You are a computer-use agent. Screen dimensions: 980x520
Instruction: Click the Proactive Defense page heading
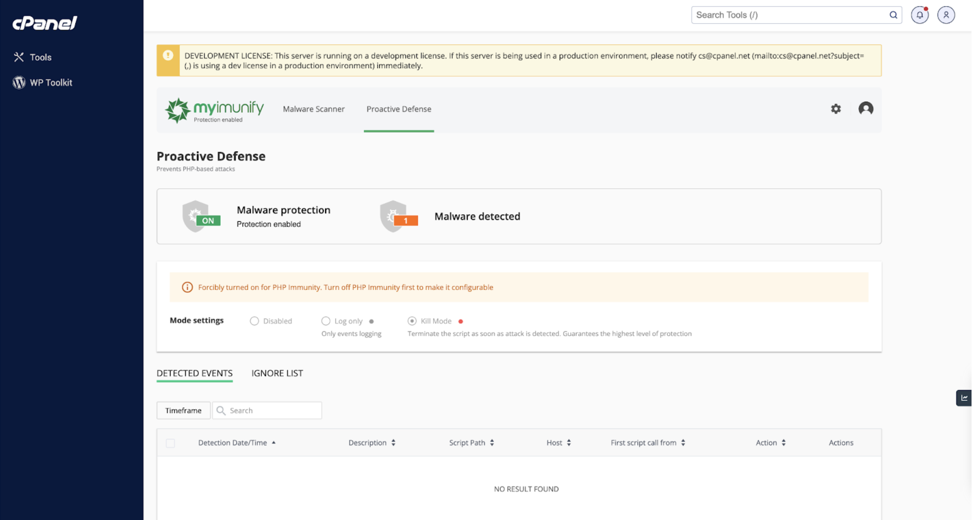pyautogui.click(x=211, y=156)
